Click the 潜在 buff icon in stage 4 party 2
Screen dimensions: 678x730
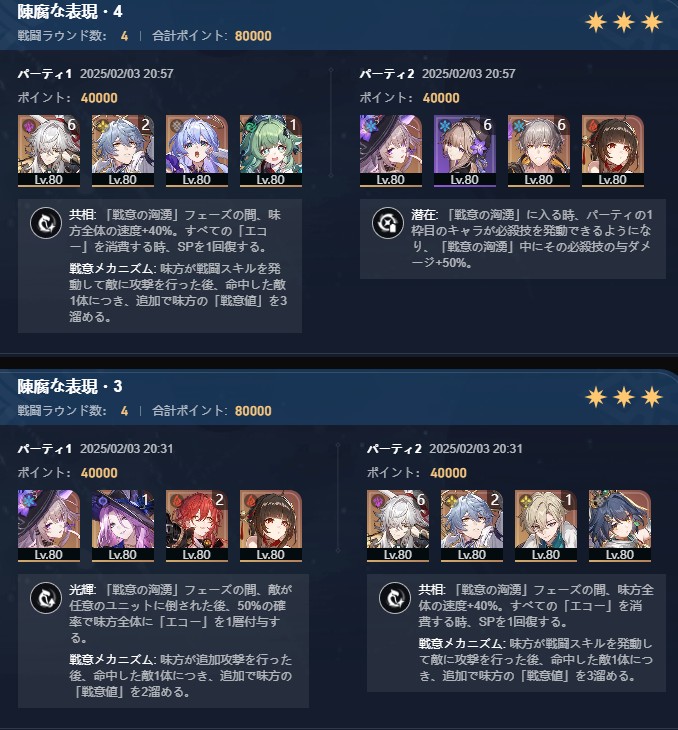[x=387, y=223]
